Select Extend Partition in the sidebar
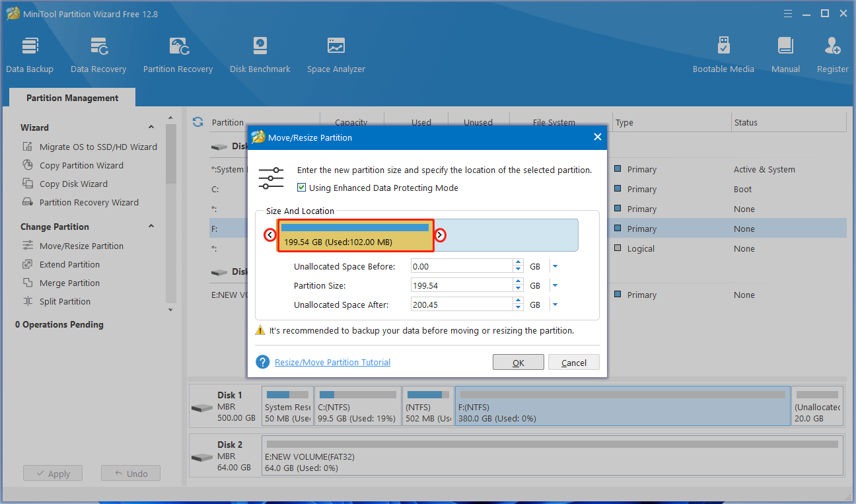 [x=69, y=264]
